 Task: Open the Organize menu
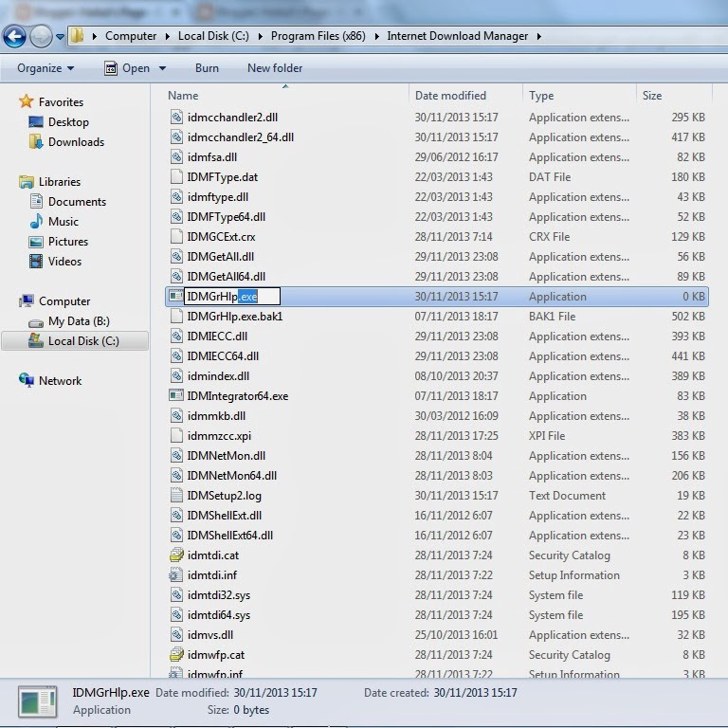(x=45, y=68)
